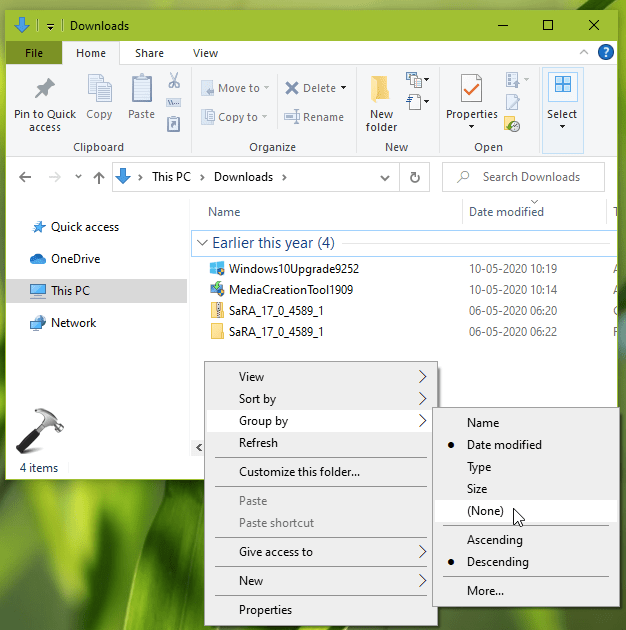The image size is (626, 630).
Task: Expand the View context submenu
Action: coord(321,376)
